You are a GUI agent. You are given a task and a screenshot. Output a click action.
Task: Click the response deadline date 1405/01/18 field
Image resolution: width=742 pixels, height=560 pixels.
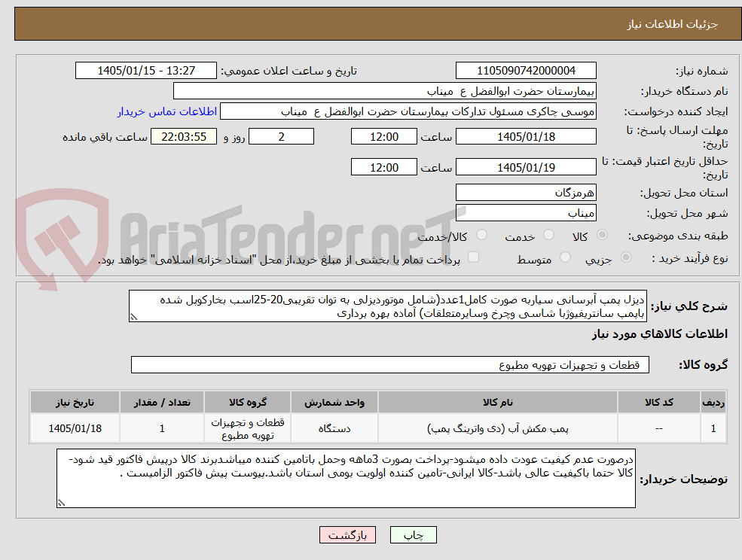coord(526,137)
